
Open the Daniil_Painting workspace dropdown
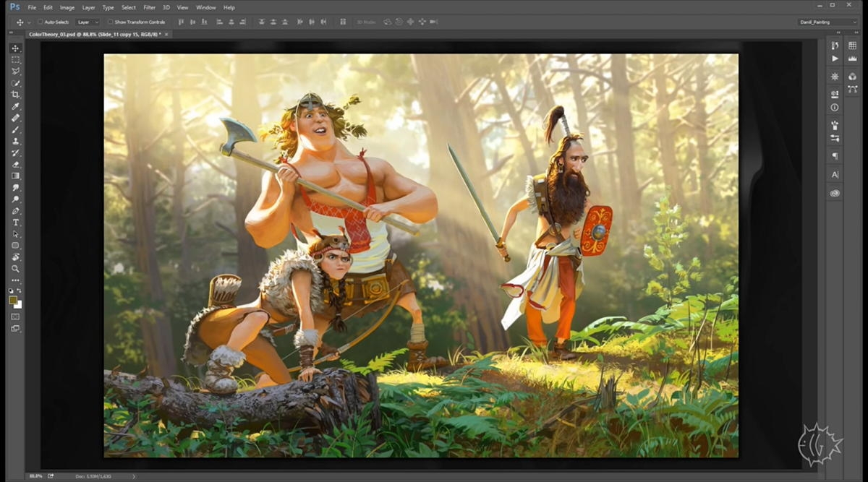click(x=829, y=22)
